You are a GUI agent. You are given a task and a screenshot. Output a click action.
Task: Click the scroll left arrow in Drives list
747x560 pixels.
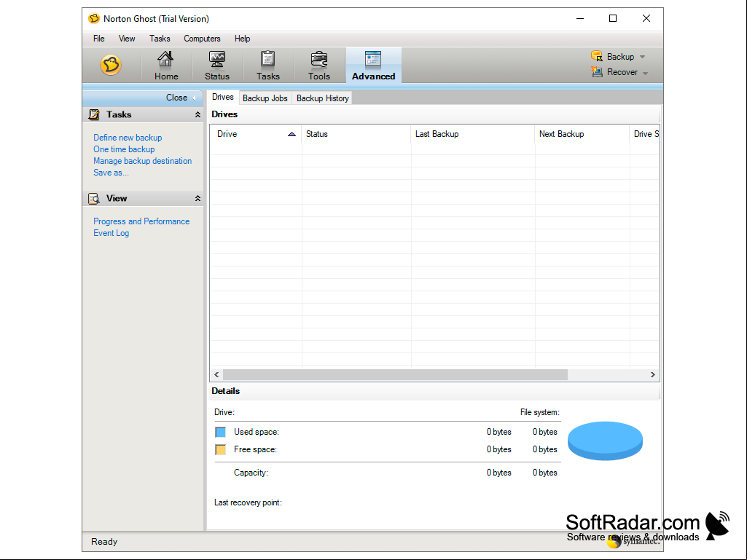point(216,375)
